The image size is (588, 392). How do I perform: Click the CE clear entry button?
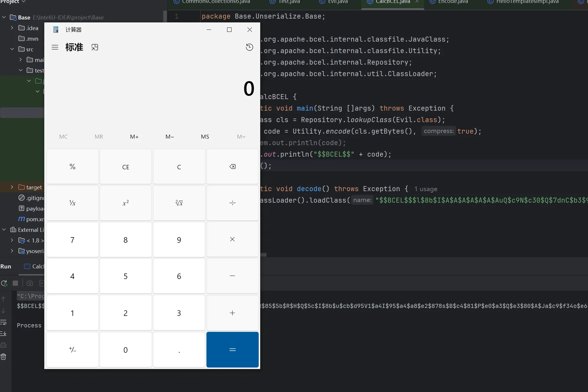tap(126, 167)
